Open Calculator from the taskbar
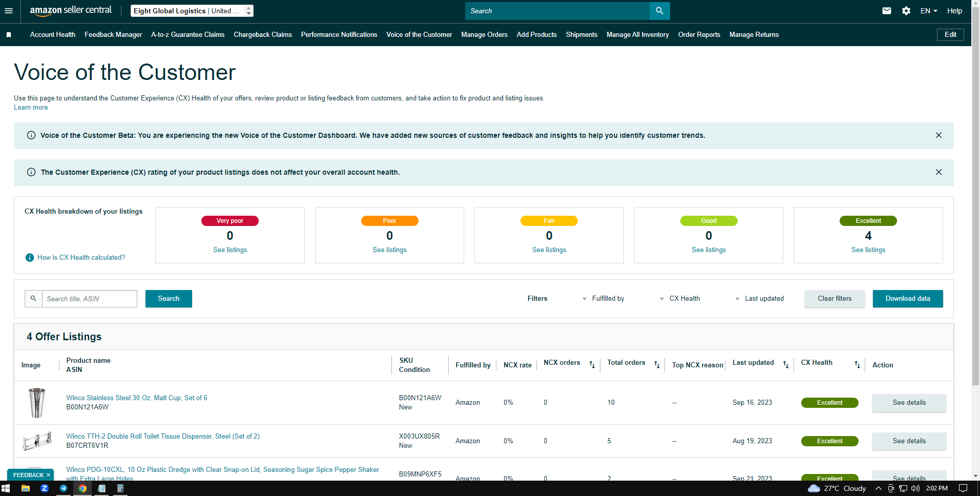The image size is (980, 496). [120, 488]
